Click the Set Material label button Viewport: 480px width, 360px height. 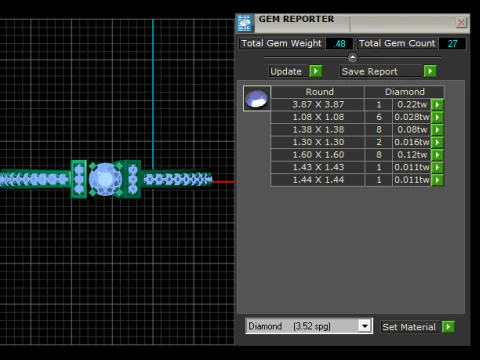click(x=410, y=327)
